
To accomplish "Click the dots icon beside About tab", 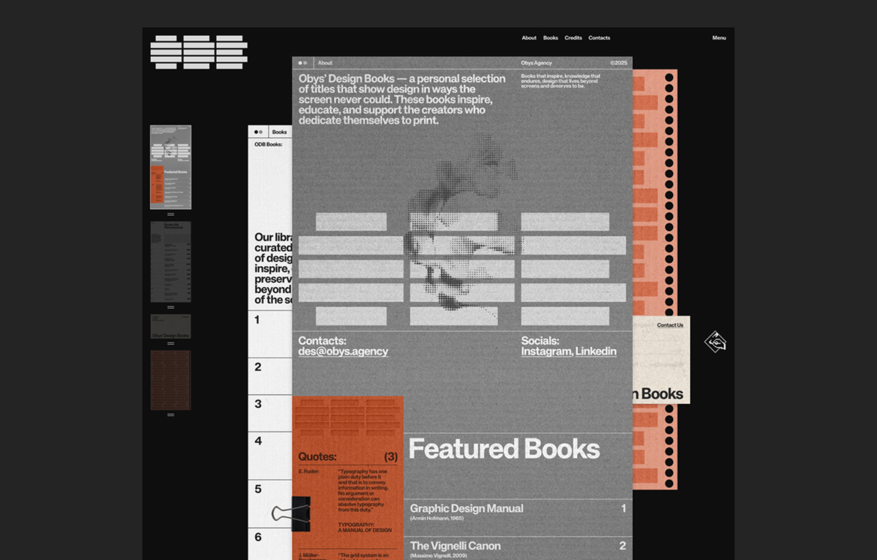I will point(302,63).
